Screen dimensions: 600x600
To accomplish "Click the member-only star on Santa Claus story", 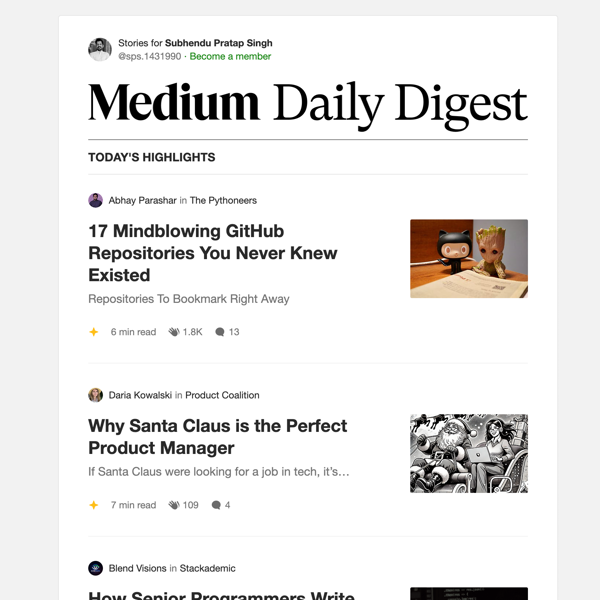I will [94, 505].
